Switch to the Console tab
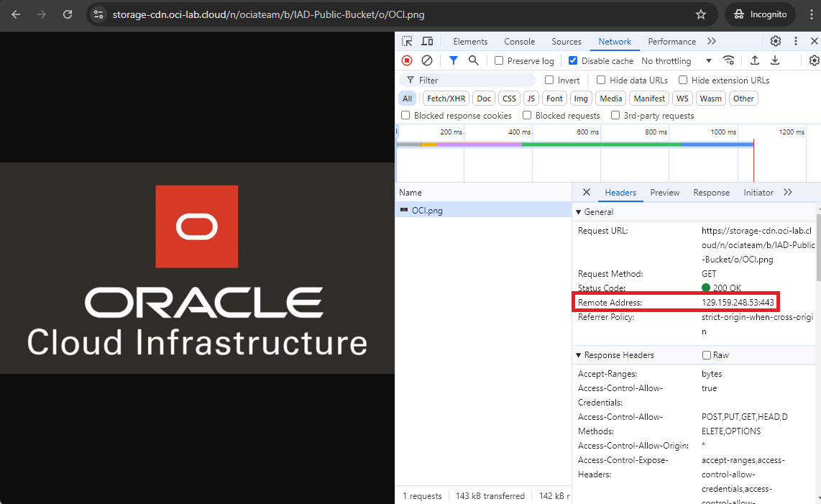Image resolution: width=821 pixels, height=504 pixels. 519,42
